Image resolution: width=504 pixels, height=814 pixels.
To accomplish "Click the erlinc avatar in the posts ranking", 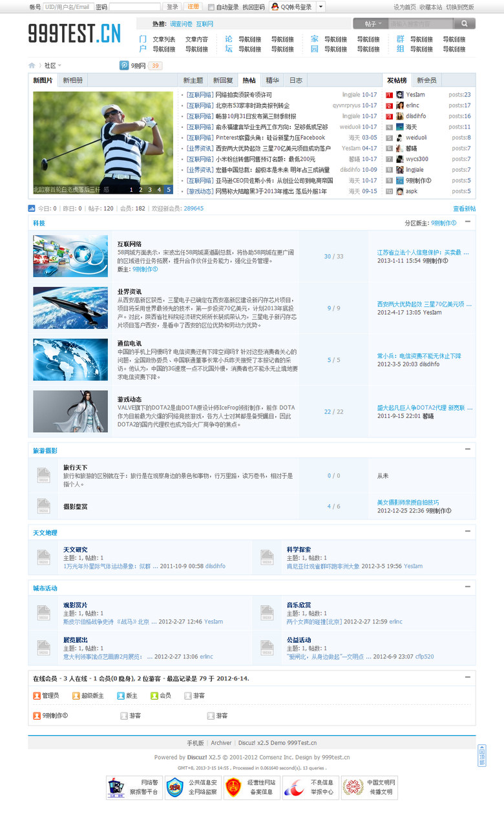I will 400,105.
